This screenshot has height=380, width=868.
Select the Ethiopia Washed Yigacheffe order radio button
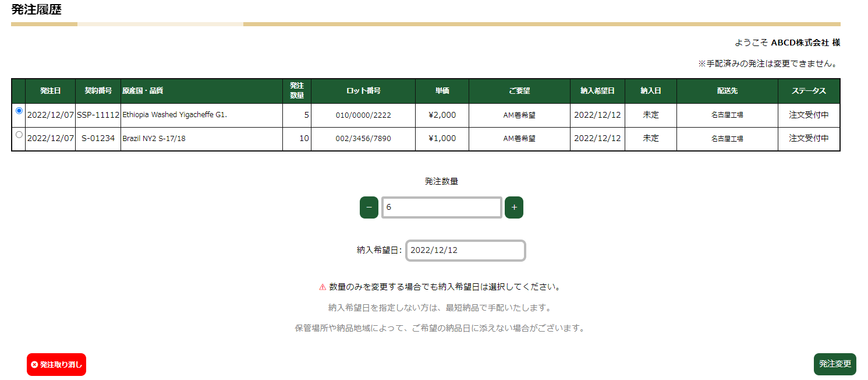[19, 111]
